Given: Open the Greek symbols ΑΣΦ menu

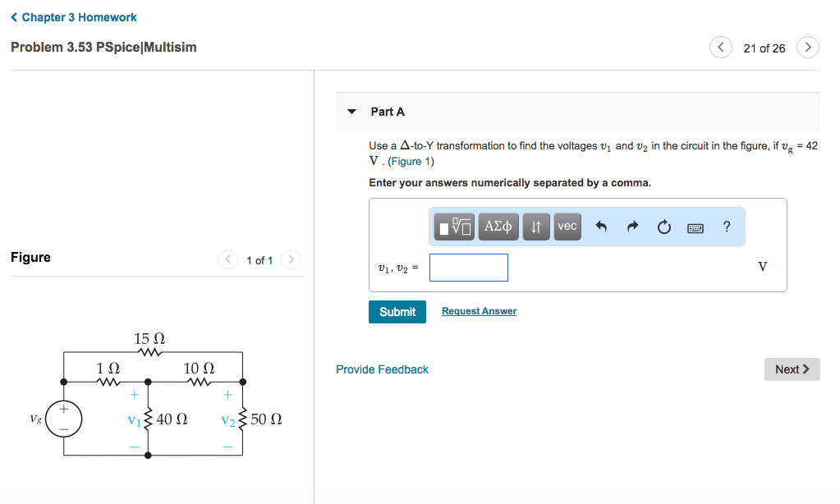Looking at the screenshot, I should click(498, 226).
